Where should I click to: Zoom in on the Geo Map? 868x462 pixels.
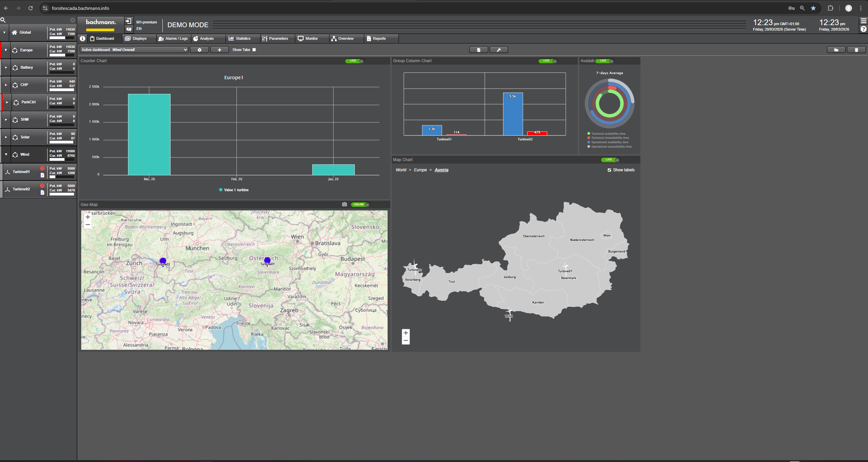(88, 217)
